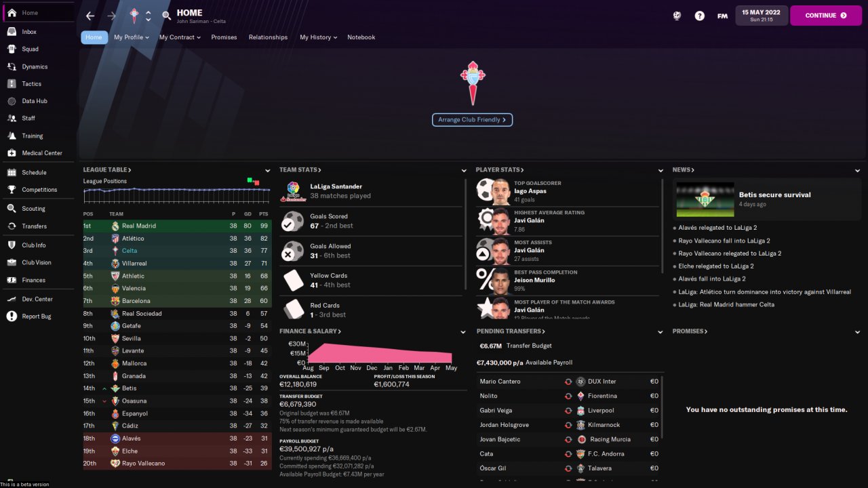Image resolution: width=868 pixels, height=488 pixels.
Task: Click the Real Madrid crest in league table
Action: coord(115,226)
